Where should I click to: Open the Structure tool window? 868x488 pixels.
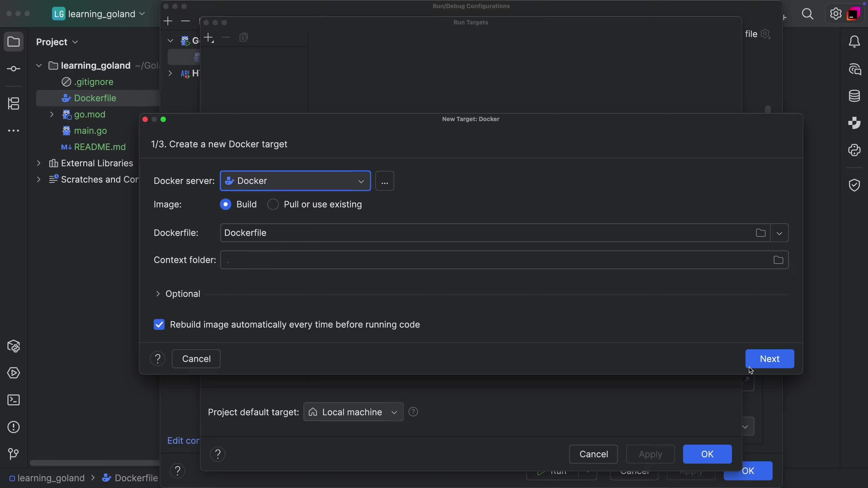tap(14, 103)
